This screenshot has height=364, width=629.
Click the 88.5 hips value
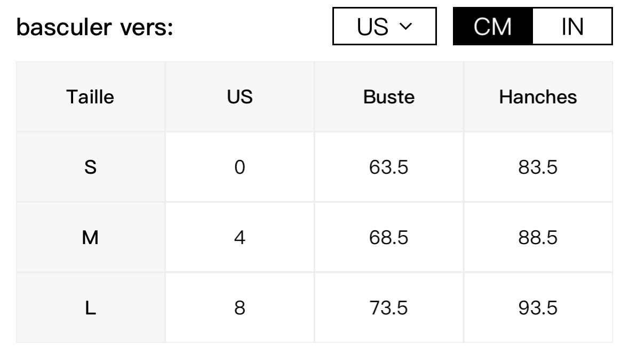click(538, 237)
